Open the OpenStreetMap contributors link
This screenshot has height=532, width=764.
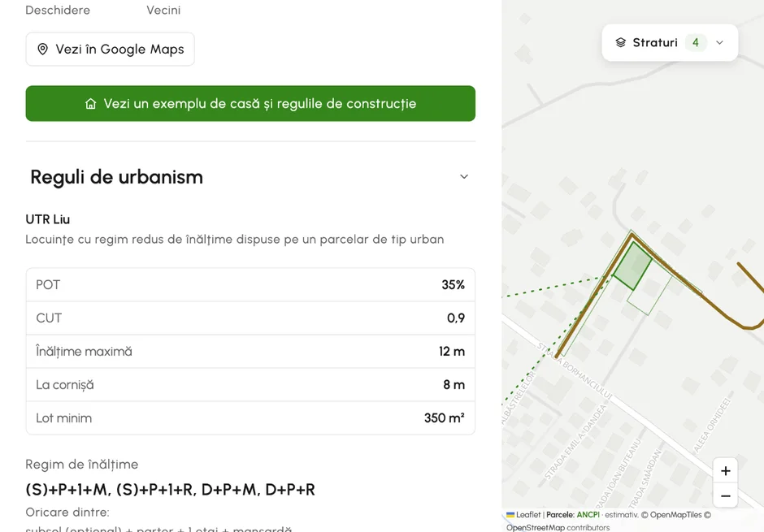pos(558,528)
